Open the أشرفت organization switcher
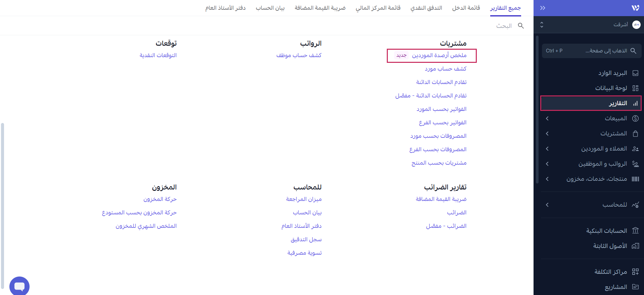The height and width of the screenshot is (295, 644). (590, 25)
